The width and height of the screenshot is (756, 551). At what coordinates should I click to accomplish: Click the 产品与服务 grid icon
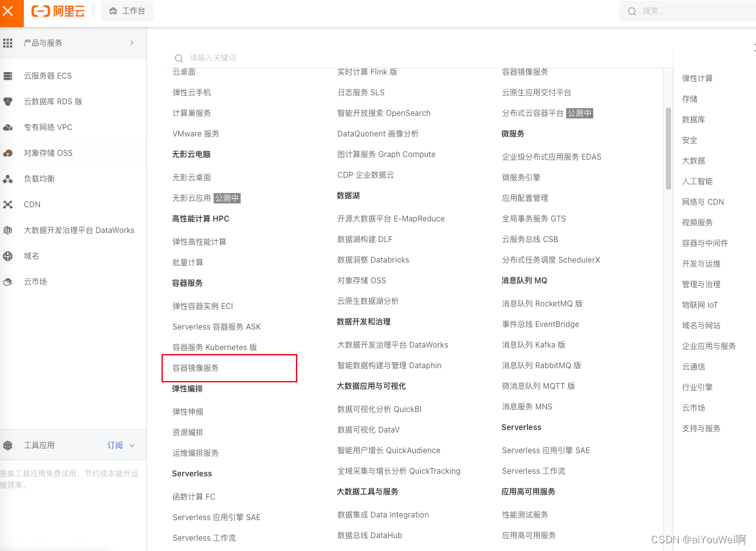(x=8, y=43)
